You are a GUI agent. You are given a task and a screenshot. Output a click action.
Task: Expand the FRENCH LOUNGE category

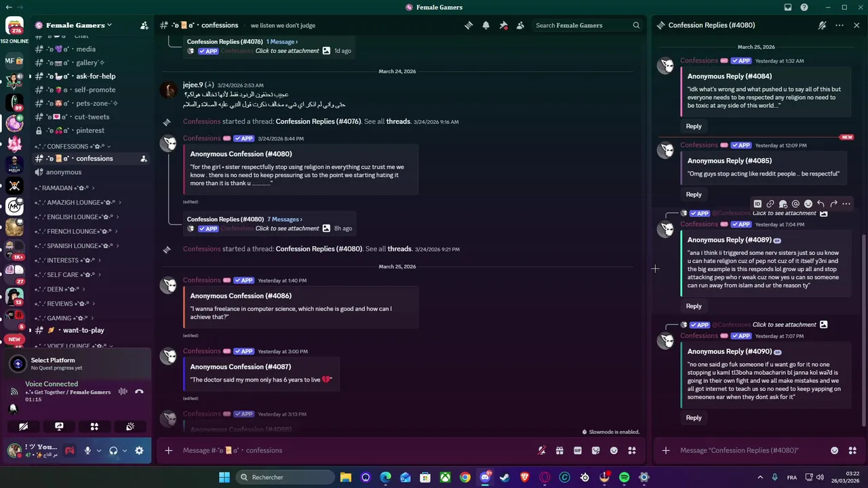(x=76, y=231)
